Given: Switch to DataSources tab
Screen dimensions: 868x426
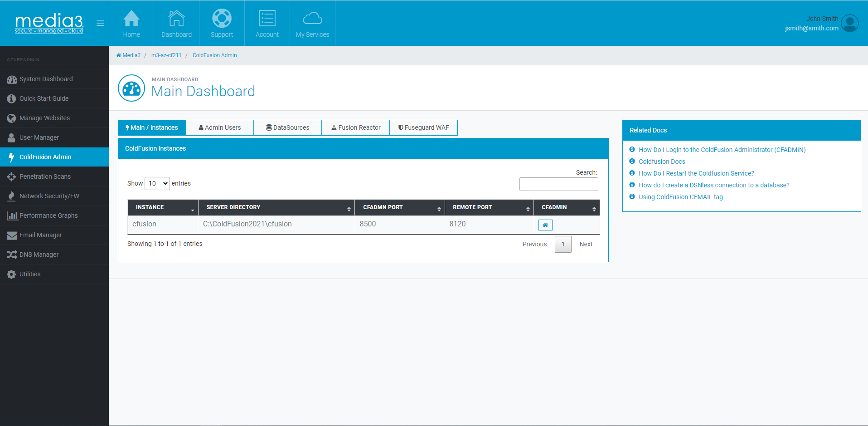Looking at the screenshot, I should point(288,127).
